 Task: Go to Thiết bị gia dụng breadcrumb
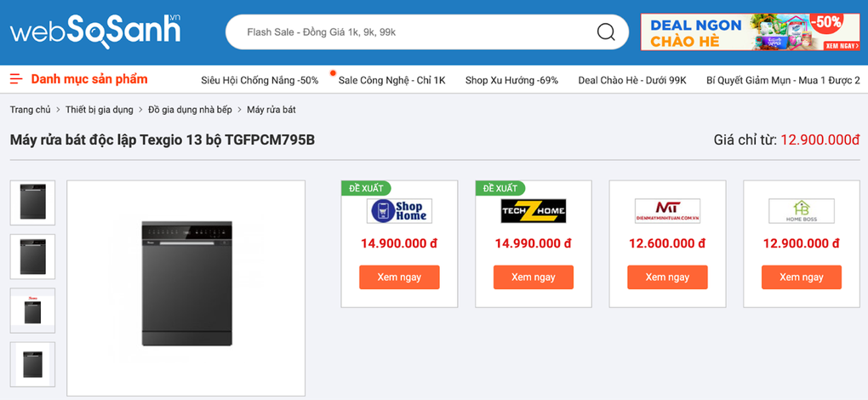click(x=100, y=110)
